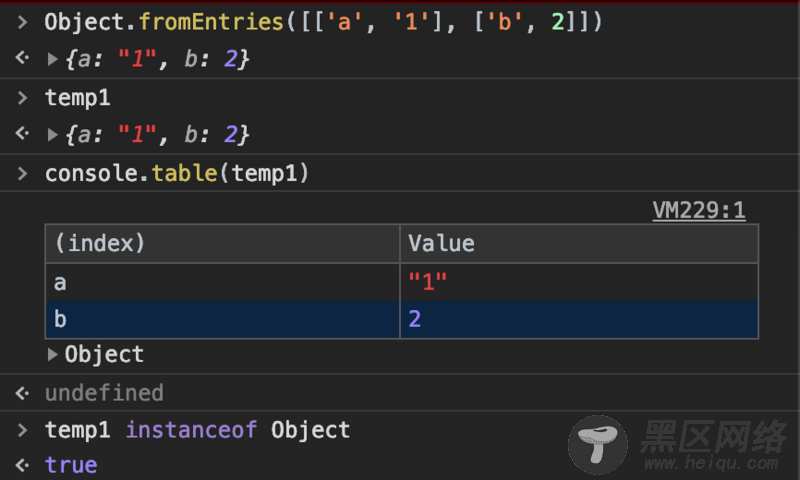This screenshot has height=480, width=800.
Task: Click the input chevron beside console.table(temp1)
Action: coord(22,173)
